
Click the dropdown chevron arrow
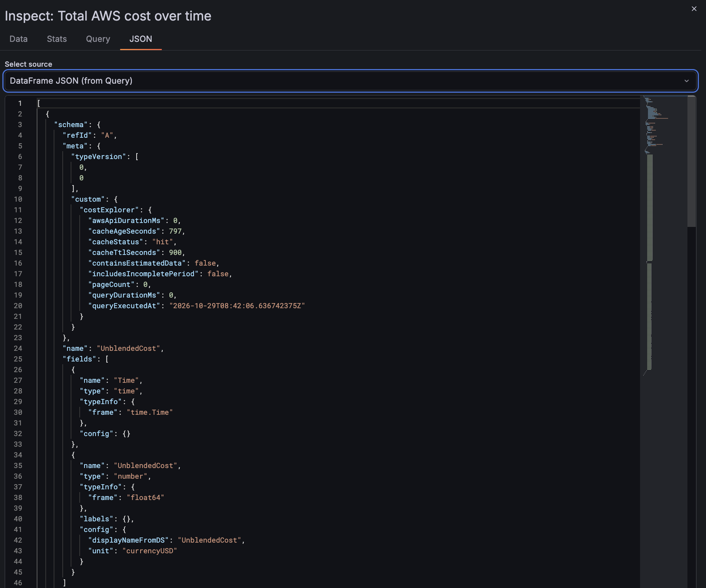[687, 81]
